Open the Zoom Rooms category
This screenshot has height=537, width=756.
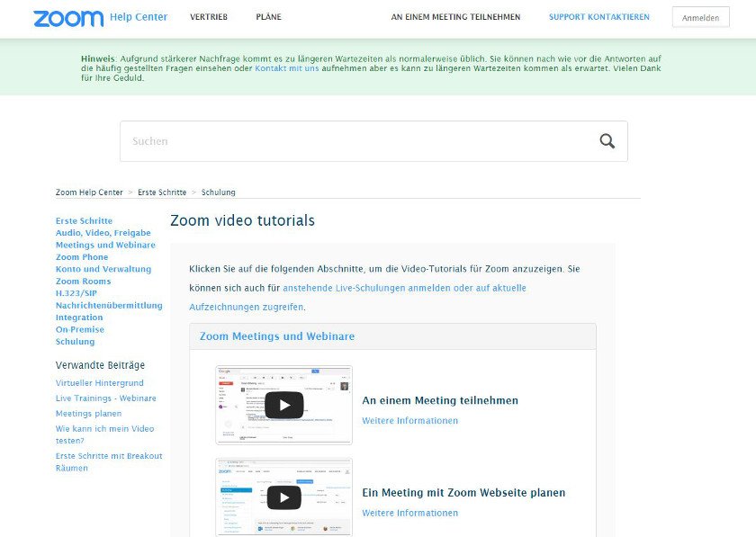point(83,281)
